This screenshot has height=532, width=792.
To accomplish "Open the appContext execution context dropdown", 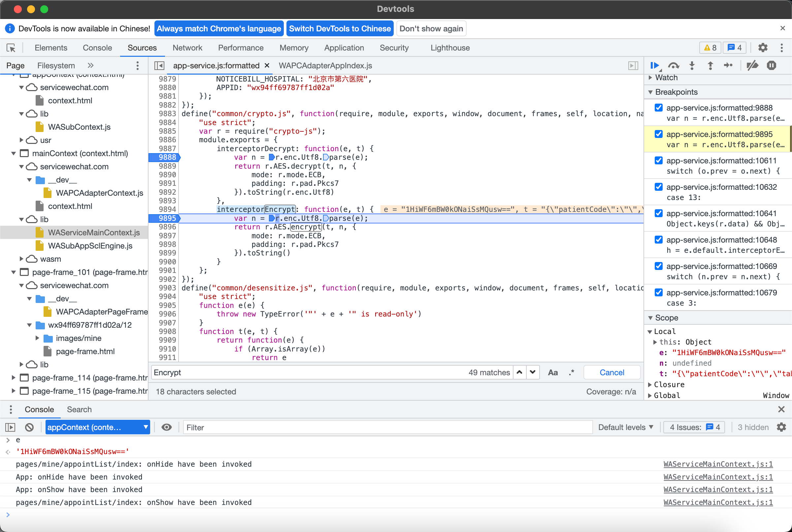I will (x=98, y=427).
